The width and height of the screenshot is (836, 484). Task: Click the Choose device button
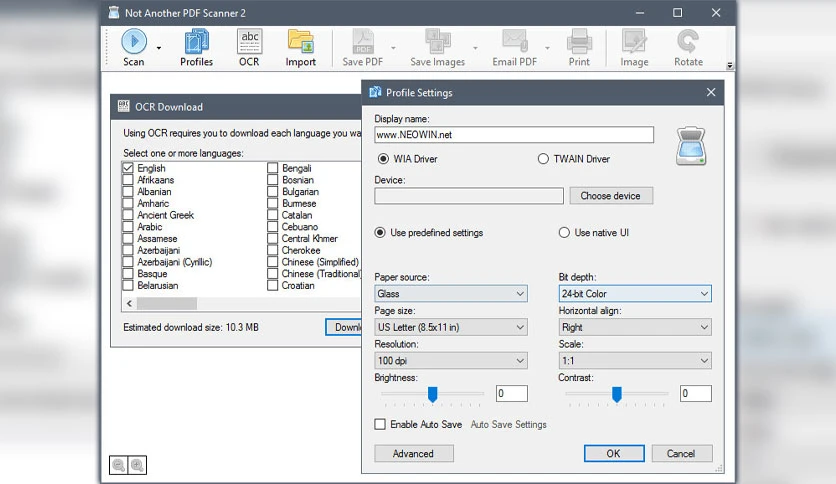click(611, 196)
